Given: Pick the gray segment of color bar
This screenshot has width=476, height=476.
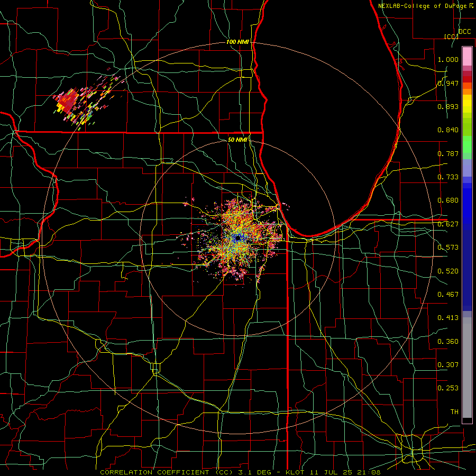Looking at the screenshot, I should pos(467,368).
